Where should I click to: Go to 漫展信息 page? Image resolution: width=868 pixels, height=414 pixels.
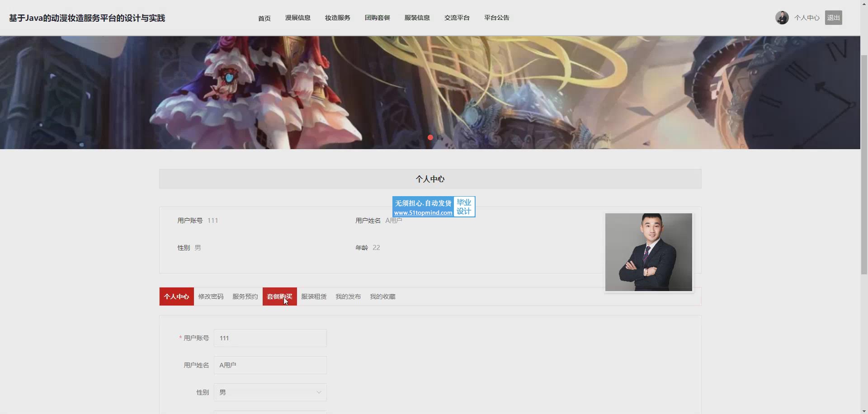point(297,18)
